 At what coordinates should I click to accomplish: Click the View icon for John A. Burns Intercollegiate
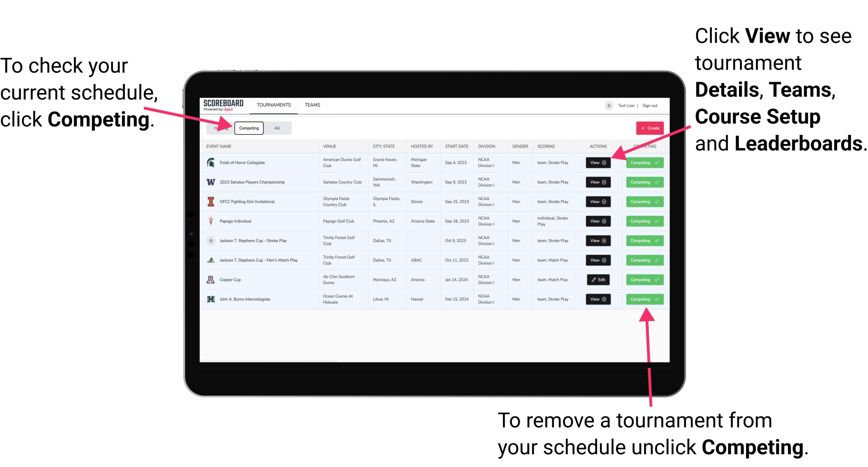pyautogui.click(x=597, y=299)
